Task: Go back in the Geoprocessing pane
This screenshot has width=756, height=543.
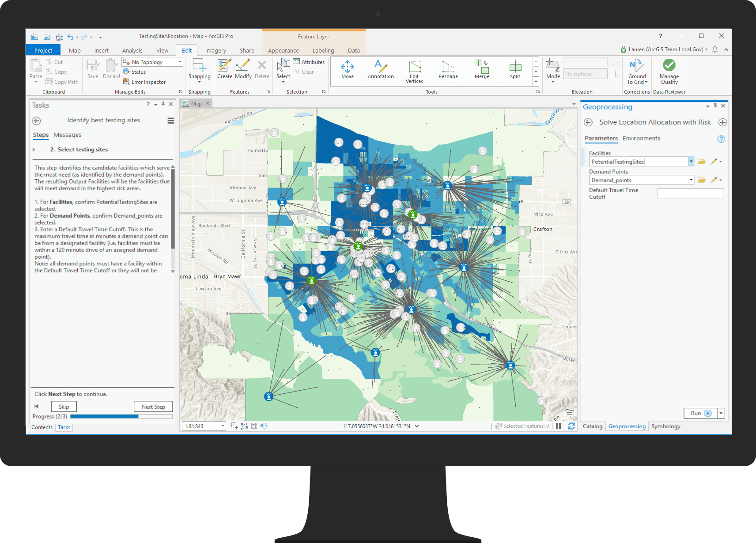Action: tap(588, 122)
